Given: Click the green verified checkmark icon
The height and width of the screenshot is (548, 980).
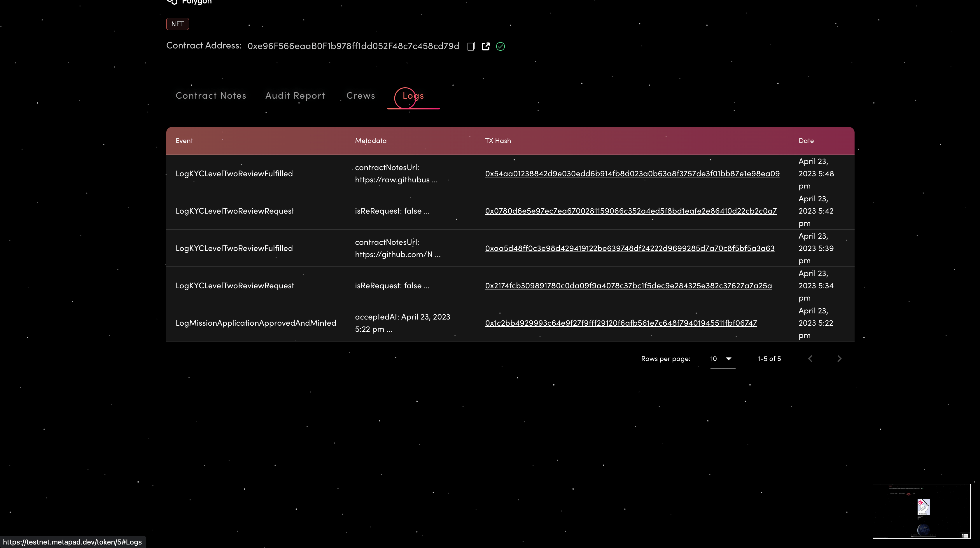Looking at the screenshot, I should click(500, 46).
